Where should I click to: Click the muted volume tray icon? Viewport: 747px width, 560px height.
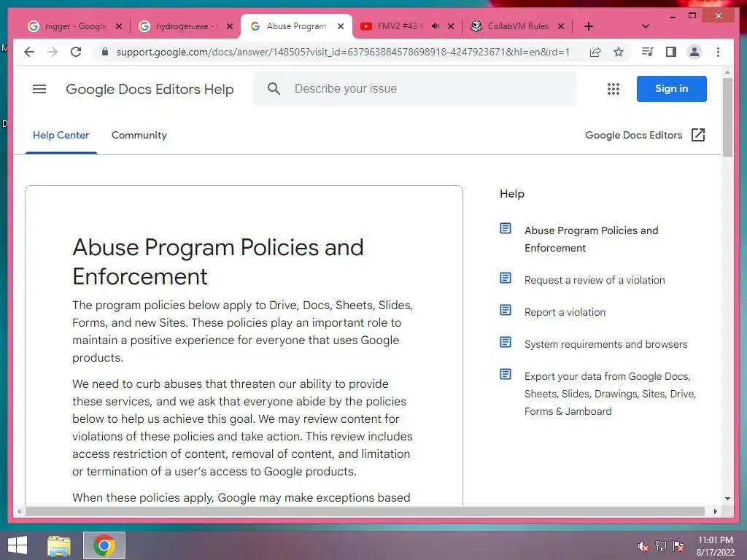[x=643, y=546]
